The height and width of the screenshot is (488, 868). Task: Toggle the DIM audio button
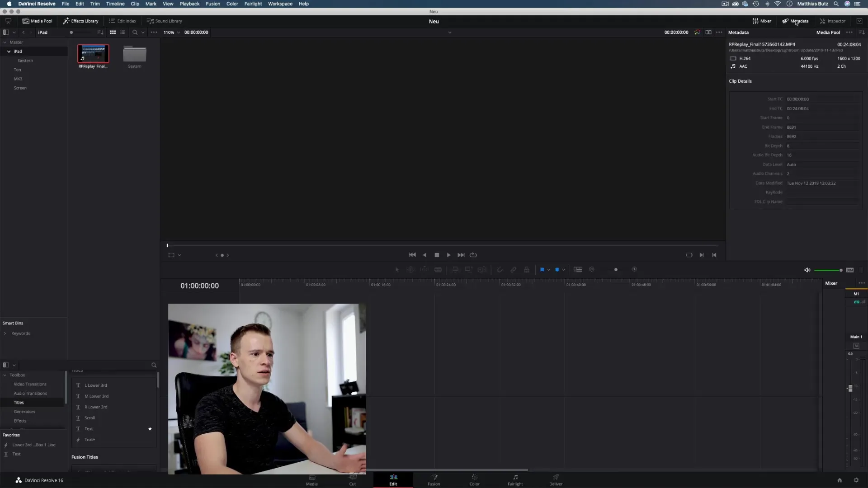(x=850, y=270)
